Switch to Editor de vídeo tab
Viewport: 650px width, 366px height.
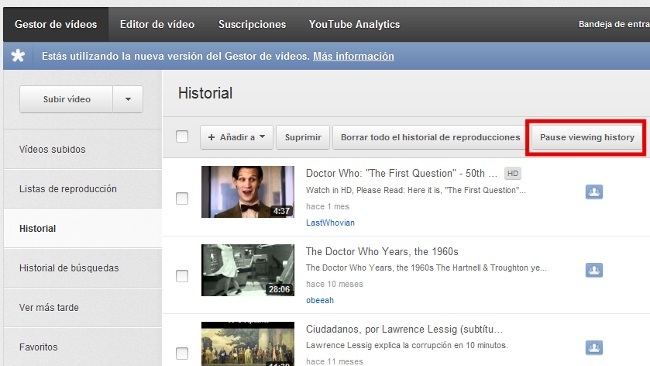coord(157,24)
